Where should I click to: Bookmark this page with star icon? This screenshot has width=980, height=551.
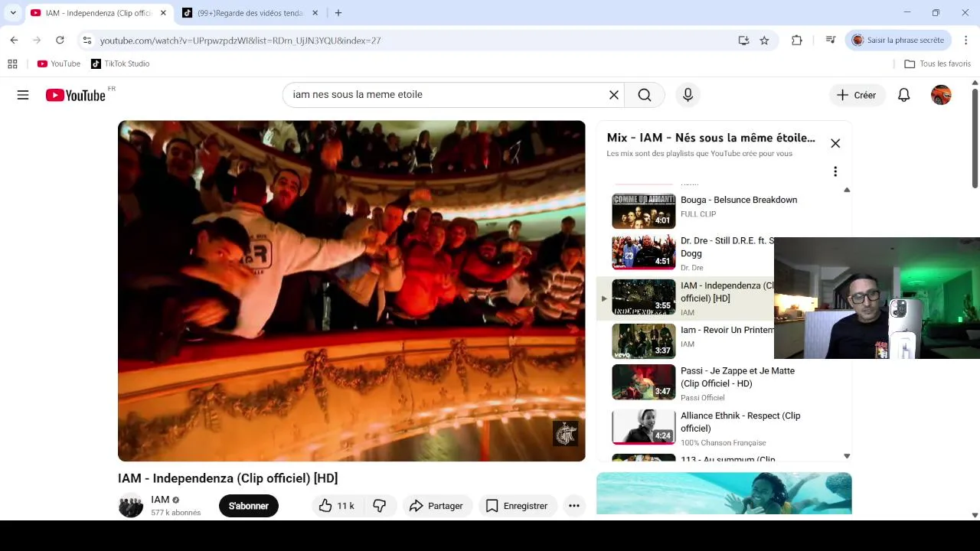tap(764, 41)
